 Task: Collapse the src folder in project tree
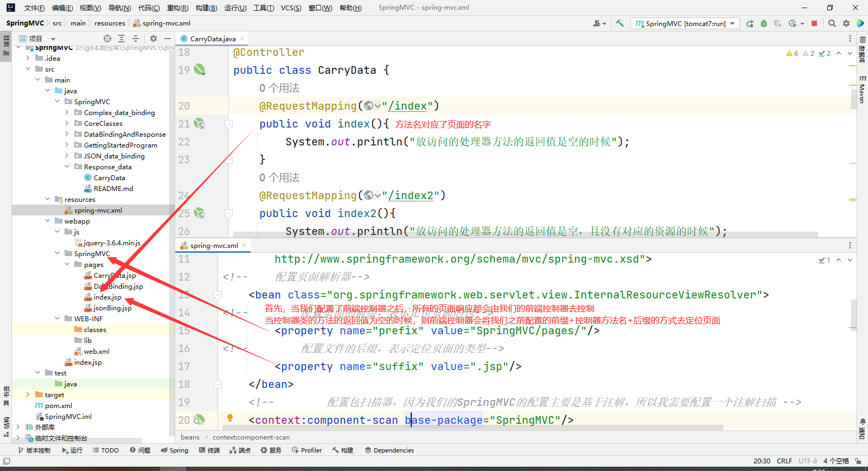(28, 69)
